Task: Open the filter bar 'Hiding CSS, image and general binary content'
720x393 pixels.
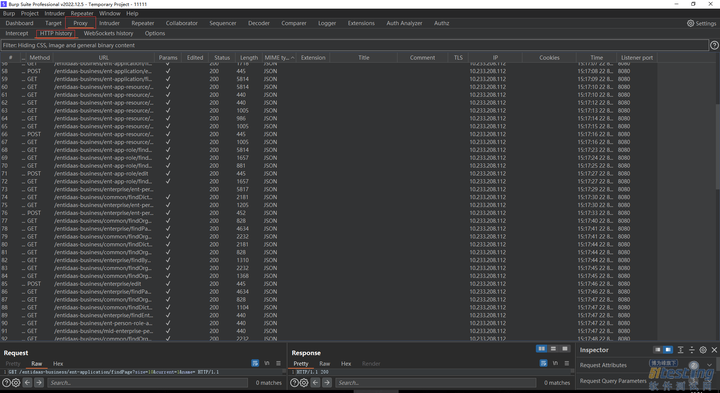Action: (x=354, y=45)
